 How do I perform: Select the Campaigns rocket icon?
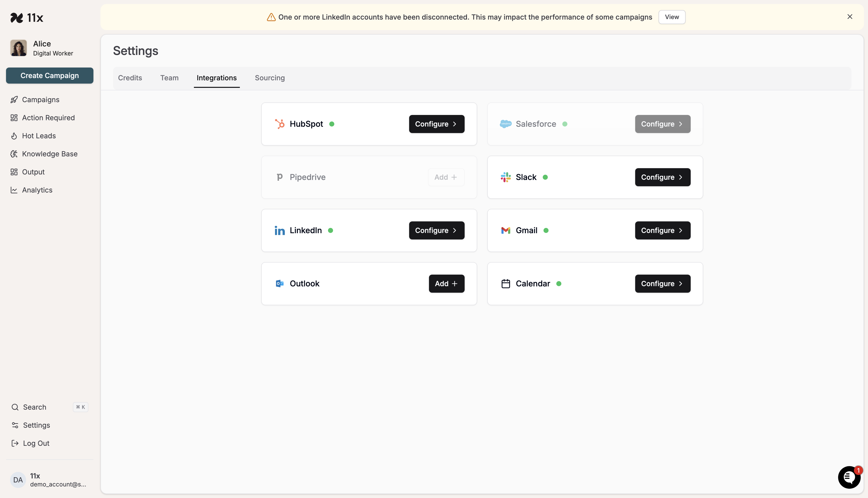pos(14,100)
